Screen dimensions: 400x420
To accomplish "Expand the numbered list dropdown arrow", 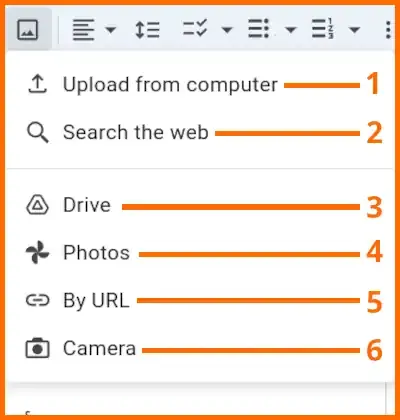I will 354,30.
